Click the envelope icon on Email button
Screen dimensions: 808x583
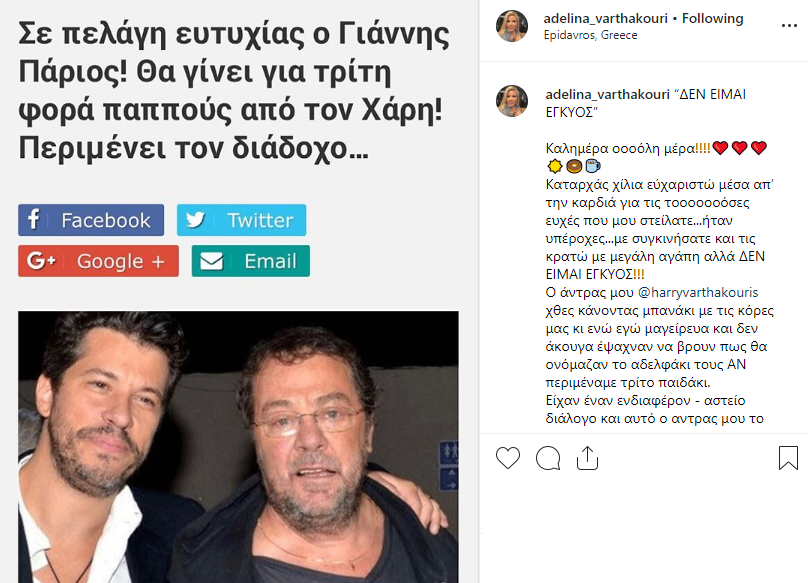[x=211, y=261]
